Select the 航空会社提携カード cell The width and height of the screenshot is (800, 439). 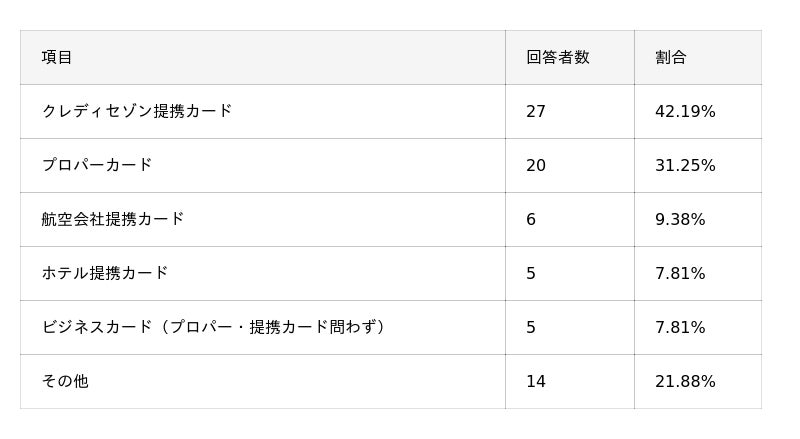pos(113,219)
